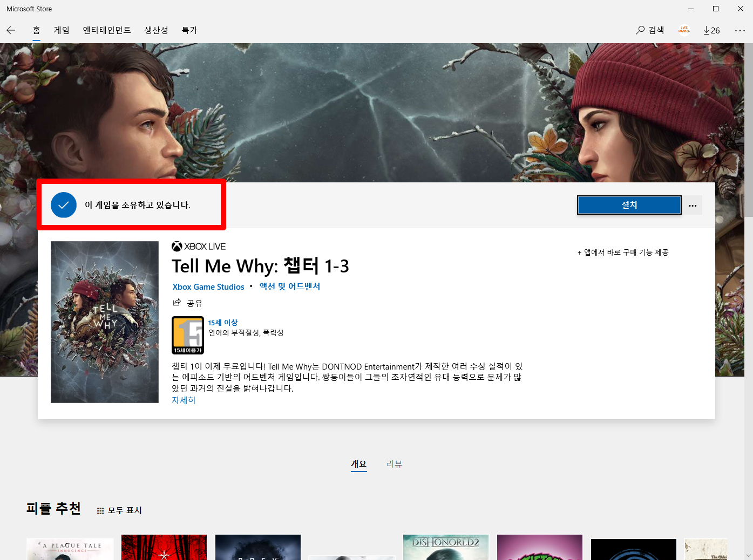Open ellipsis menu beside 설치 button
The height and width of the screenshot is (560, 753).
pos(693,206)
